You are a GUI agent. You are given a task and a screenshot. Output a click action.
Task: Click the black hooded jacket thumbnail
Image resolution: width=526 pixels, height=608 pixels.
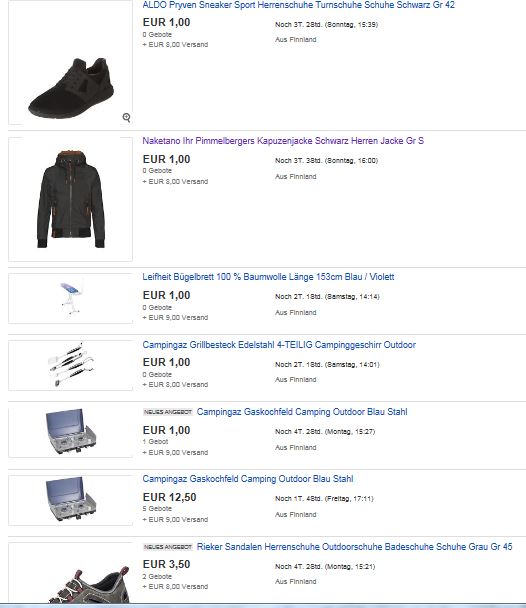tap(71, 199)
